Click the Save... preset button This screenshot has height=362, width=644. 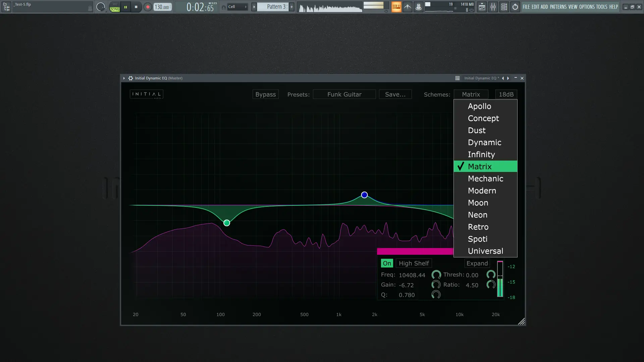(x=395, y=95)
